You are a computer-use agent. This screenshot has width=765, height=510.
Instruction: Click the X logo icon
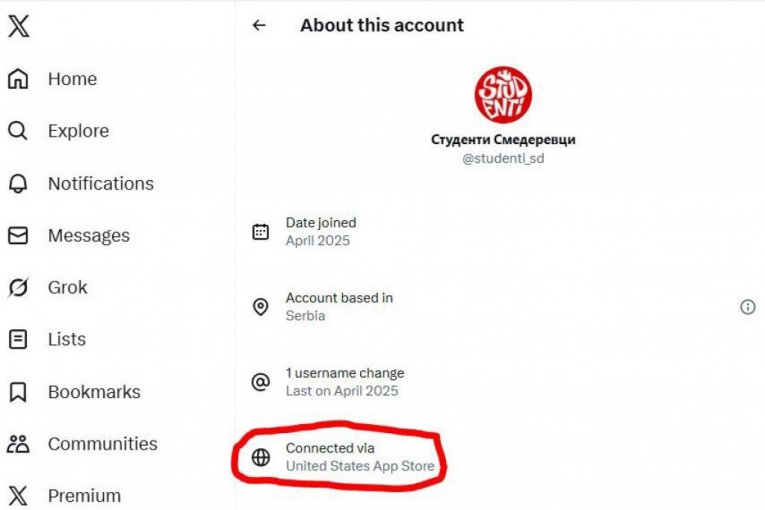[x=18, y=26]
